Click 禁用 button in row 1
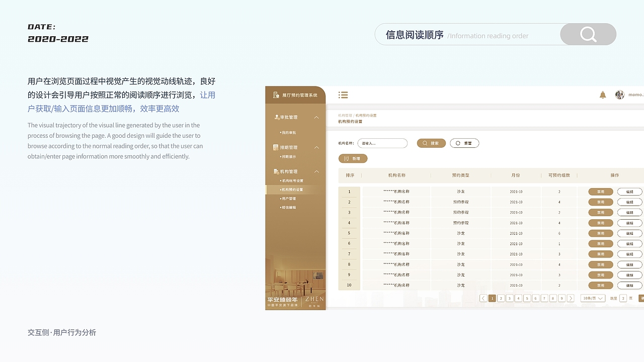 (x=601, y=192)
